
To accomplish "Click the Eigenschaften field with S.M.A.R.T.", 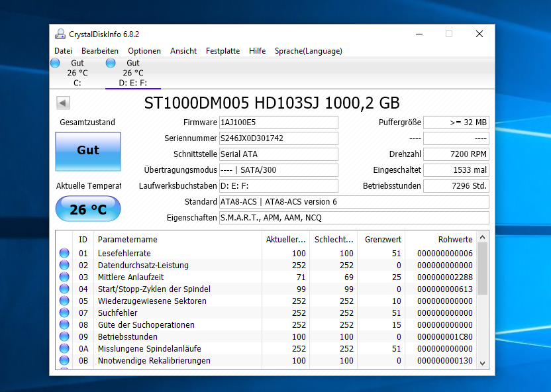I will (354, 218).
